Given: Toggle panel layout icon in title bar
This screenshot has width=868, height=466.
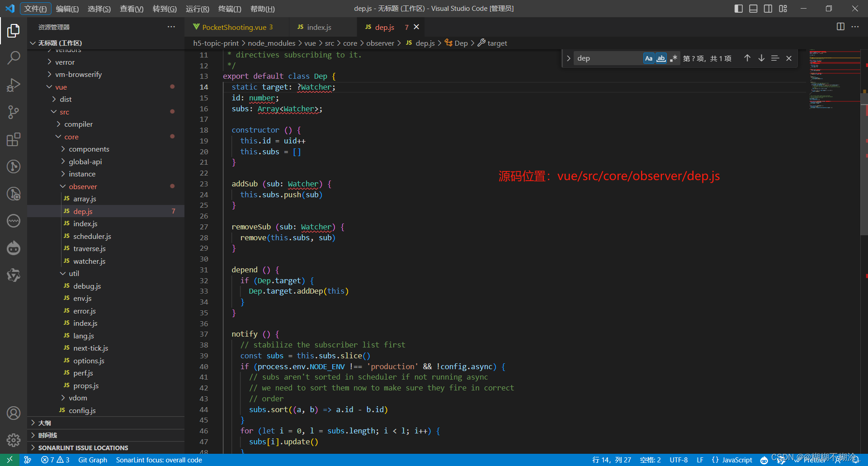Looking at the screenshot, I should (753, 9).
